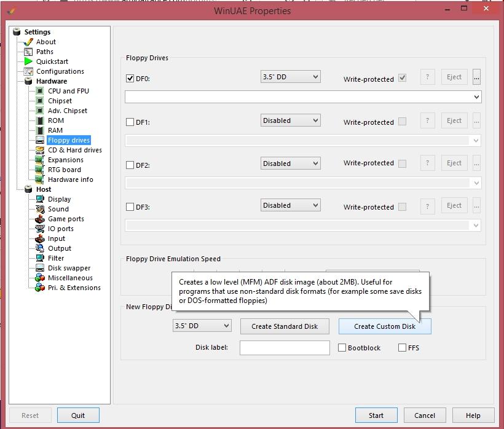
Task: Click the Start button
Action: click(376, 415)
